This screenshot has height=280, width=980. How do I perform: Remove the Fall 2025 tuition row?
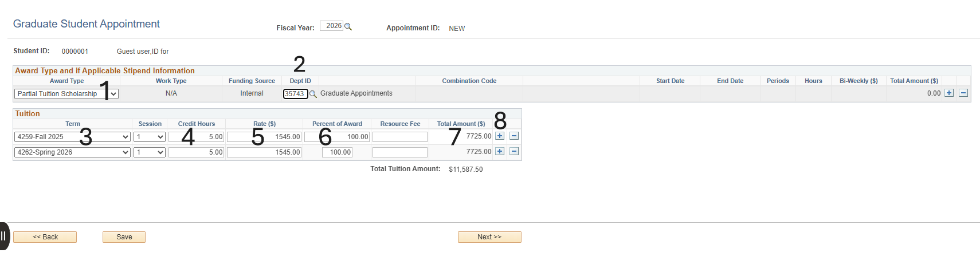pyautogui.click(x=514, y=136)
